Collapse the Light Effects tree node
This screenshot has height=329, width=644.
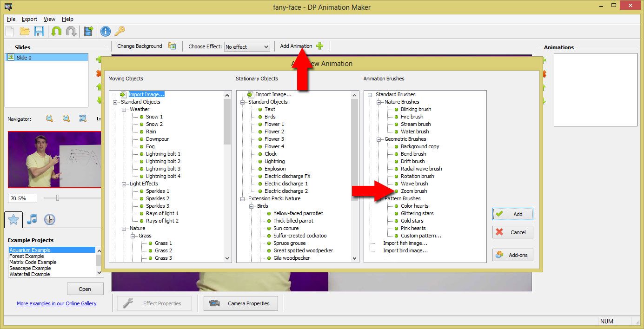pos(125,184)
